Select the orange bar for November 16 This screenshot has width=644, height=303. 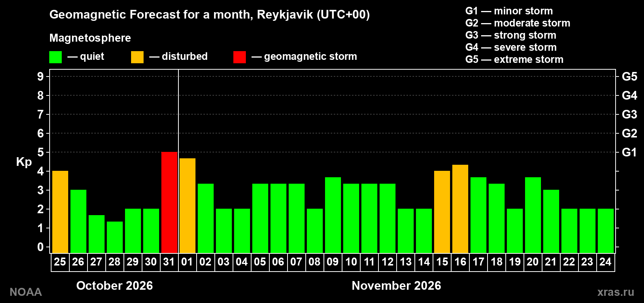point(460,209)
